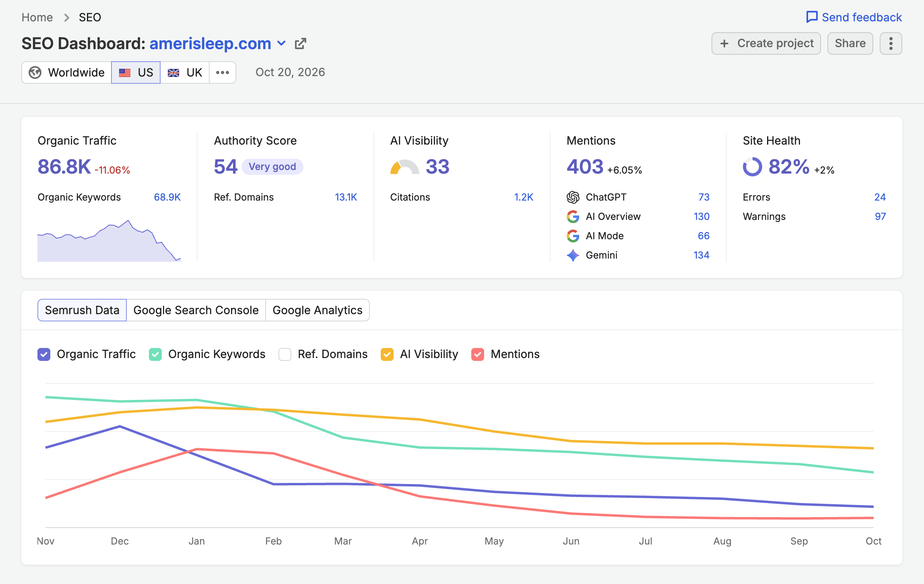The height and width of the screenshot is (584, 924).
Task: Click the Google icon beside AI Overview
Action: (x=573, y=216)
